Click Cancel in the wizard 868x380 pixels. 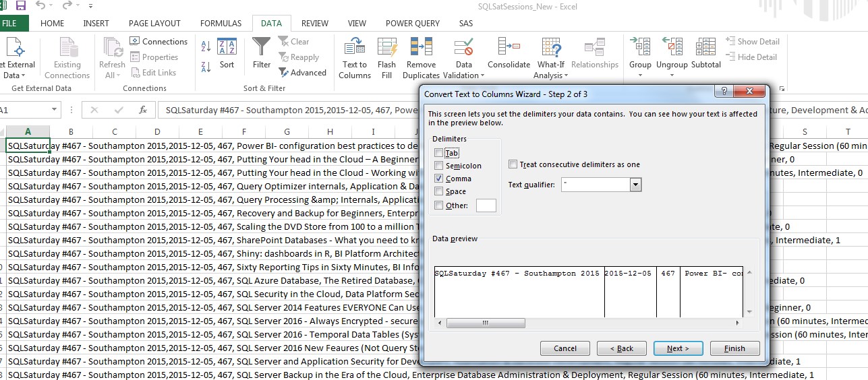[x=565, y=348]
